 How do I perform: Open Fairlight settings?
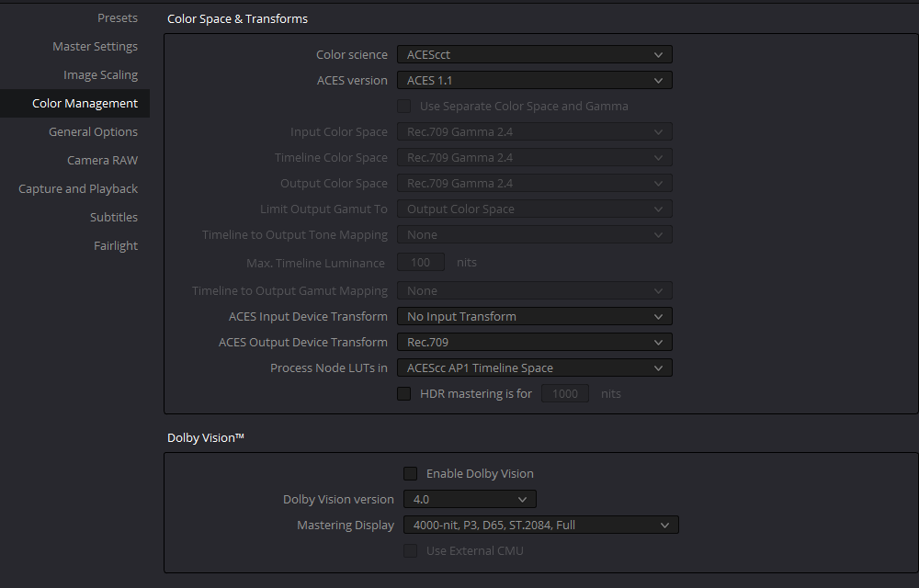click(116, 245)
